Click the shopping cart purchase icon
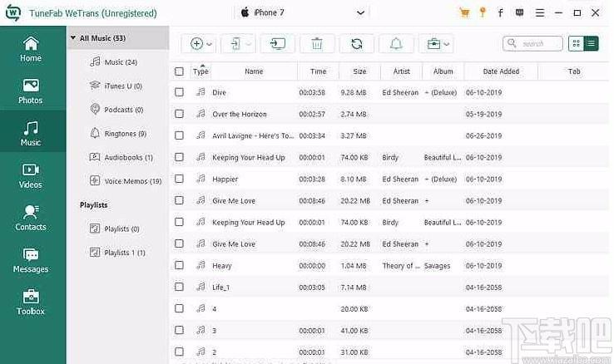Screen dimensions: 614x364 point(464,13)
